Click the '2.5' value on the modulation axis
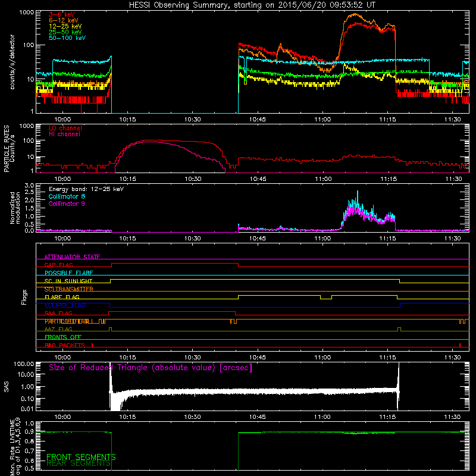Image resolution: width=476 pixels, height=476 pixels. 29,192
